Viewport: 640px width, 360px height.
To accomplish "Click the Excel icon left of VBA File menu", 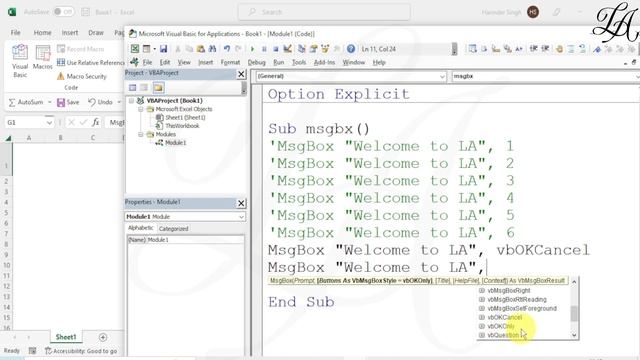I will [x=134, y=62].
